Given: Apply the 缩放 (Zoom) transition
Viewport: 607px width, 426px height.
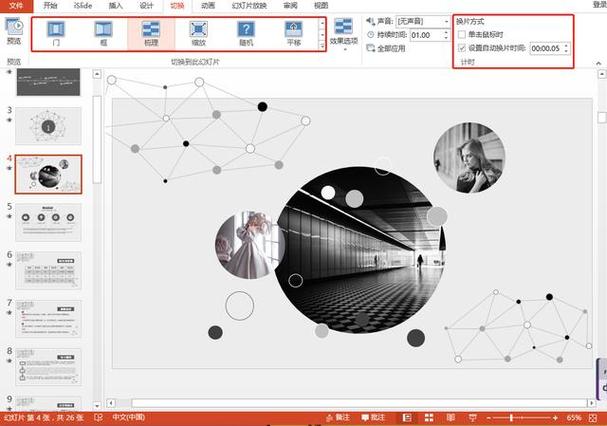Looking at the screenshot, I should click(199, 34).
